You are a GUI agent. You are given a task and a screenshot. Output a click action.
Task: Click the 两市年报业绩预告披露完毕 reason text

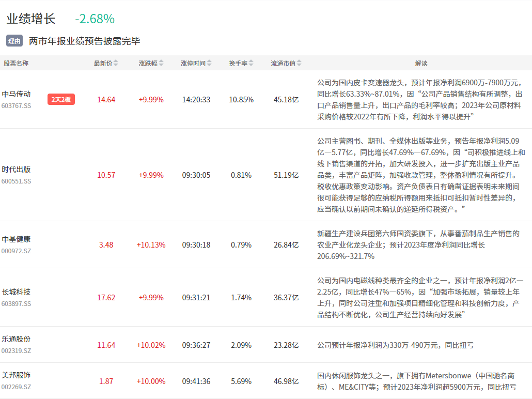(x=85, y=41)
